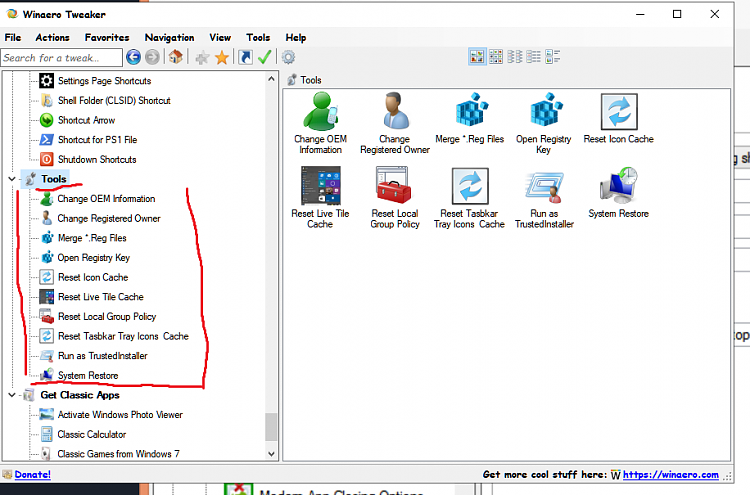750x495 pixels.
Task: Switch to large icons view mode
Action: [x=477, y=56]
